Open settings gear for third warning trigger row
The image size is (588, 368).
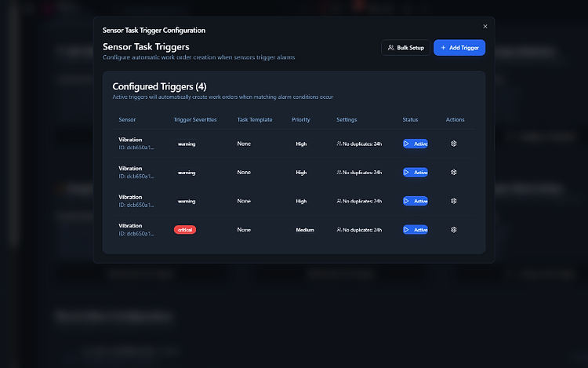(x=453, y=201)
